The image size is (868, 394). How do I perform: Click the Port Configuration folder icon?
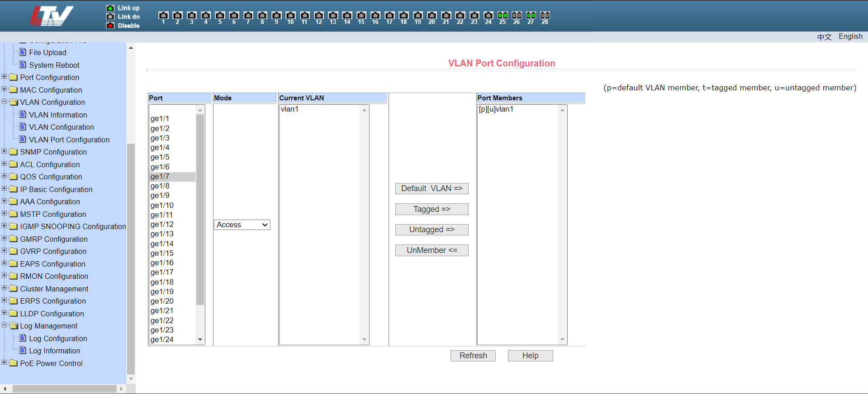[x=14, y=77]
